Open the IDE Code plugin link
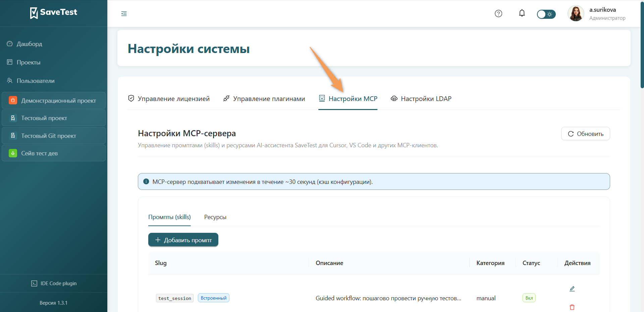 click(x=54, y=283)
